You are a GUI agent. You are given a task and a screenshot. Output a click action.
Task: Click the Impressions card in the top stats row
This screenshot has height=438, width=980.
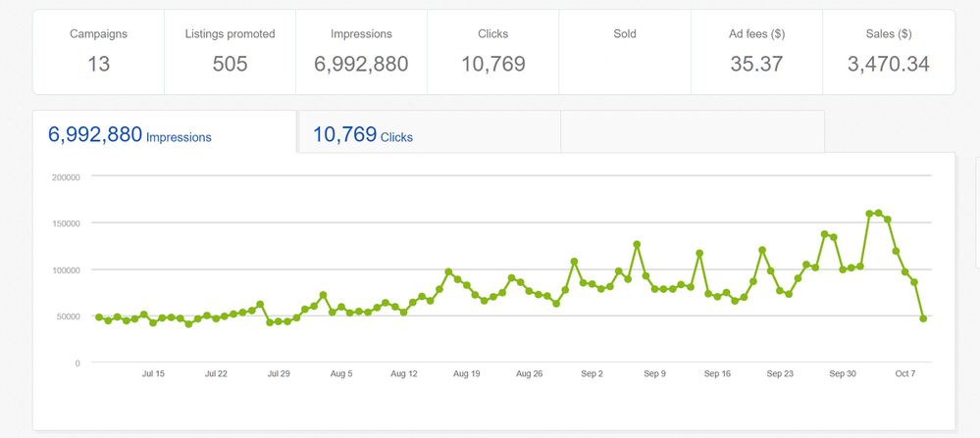tap(361, 52)
